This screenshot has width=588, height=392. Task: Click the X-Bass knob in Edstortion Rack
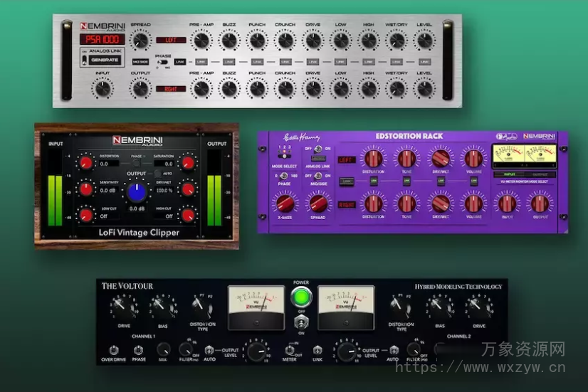click(285, 203)
